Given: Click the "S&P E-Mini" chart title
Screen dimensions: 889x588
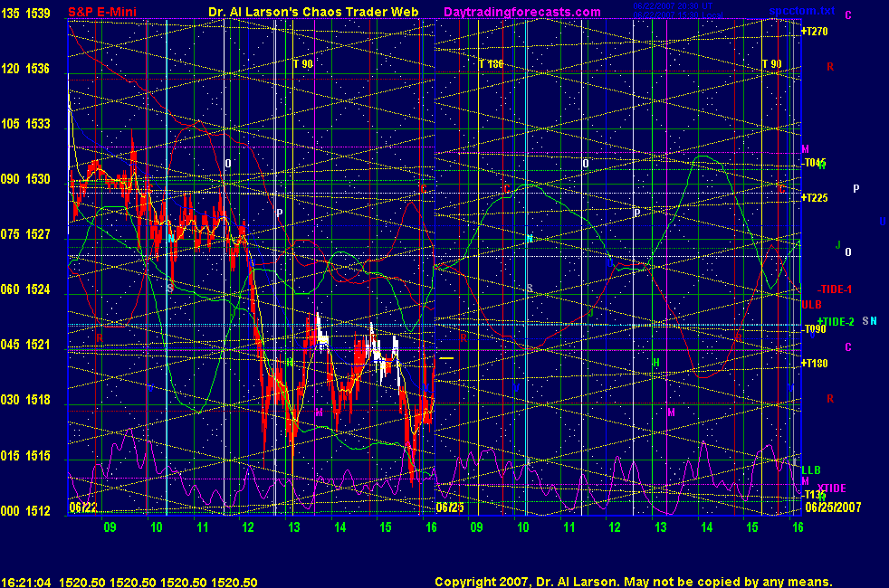Looking at the screenshot, I should click(x=102, y=12).
